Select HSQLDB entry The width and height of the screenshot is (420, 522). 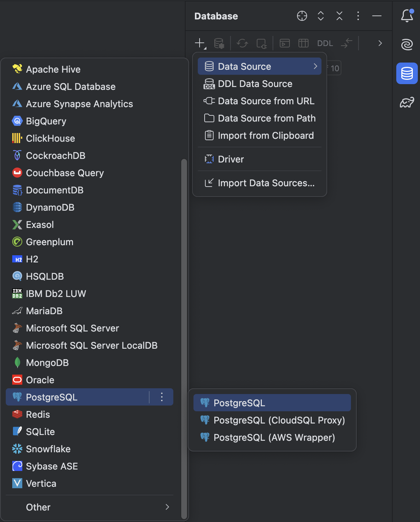pyautogui.click(x=90, y=276)
